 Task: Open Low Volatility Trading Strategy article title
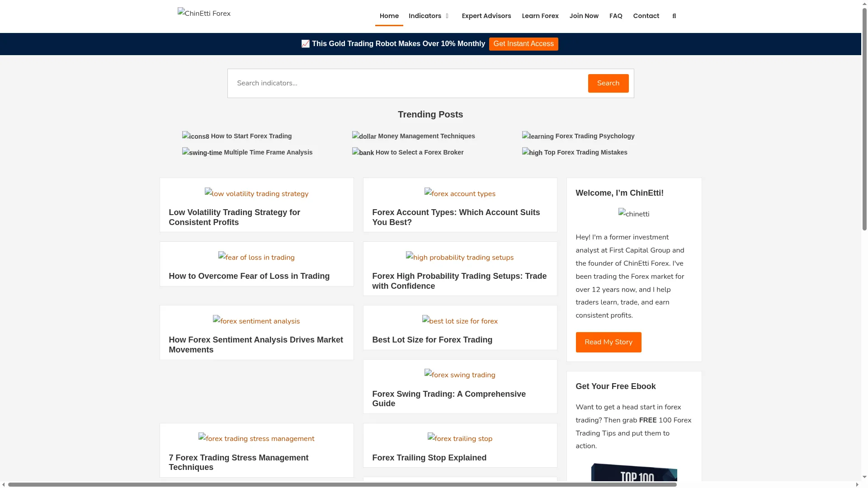coord(235,217)
